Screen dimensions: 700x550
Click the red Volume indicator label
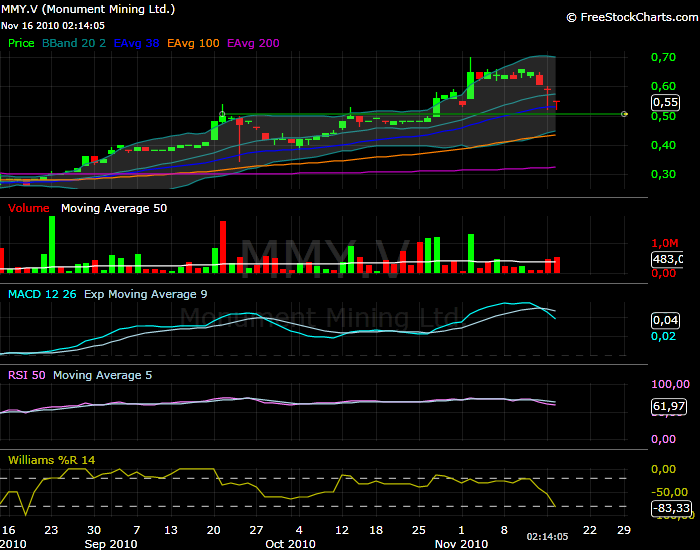pyautogui.click(x=29, y=208)
